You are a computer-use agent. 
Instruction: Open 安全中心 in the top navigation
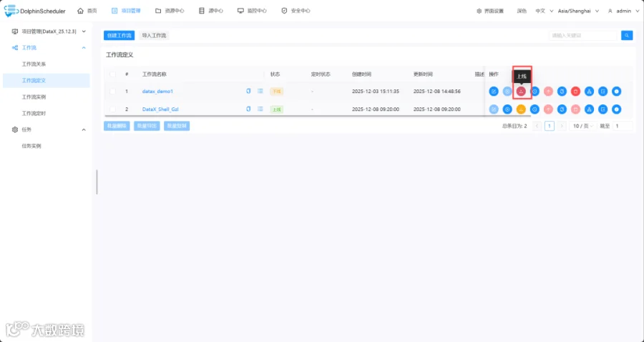pos(296,11)
